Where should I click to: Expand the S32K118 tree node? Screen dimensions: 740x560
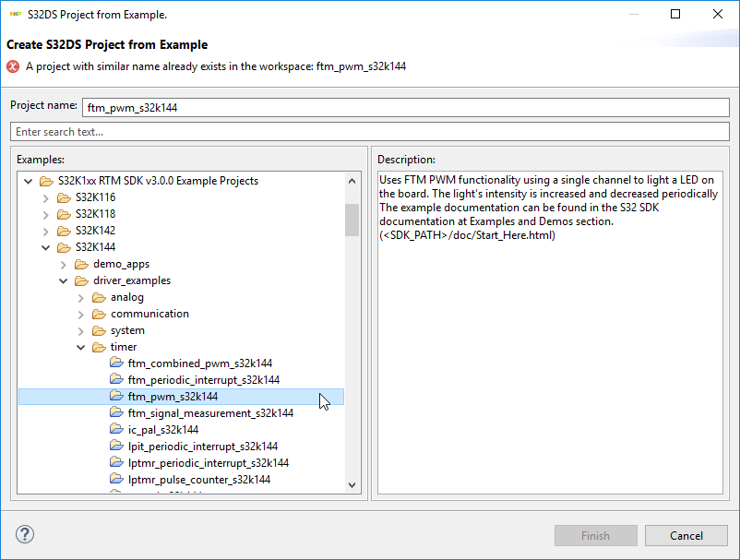pos(46,214)
